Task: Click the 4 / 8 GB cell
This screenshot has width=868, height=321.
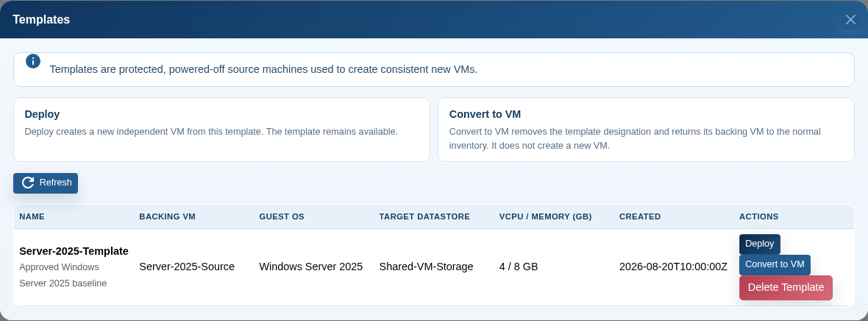Action: [519, 267]
